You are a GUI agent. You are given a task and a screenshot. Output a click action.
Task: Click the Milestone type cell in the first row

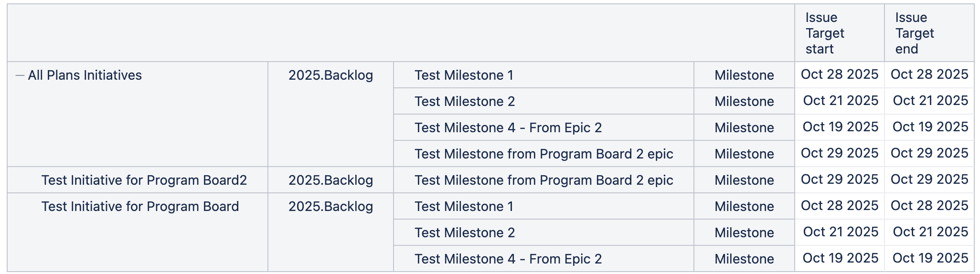(x=744, y=75)
